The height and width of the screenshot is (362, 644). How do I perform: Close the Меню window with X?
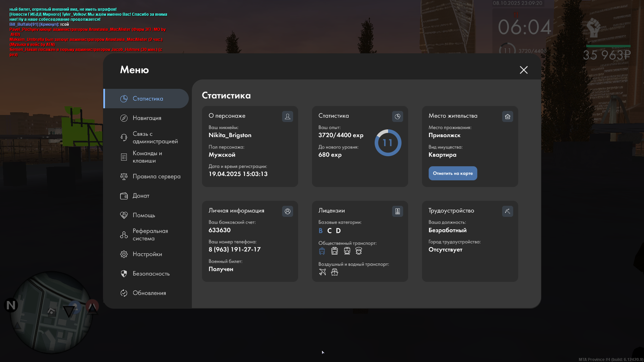click(x=524, y=70)
